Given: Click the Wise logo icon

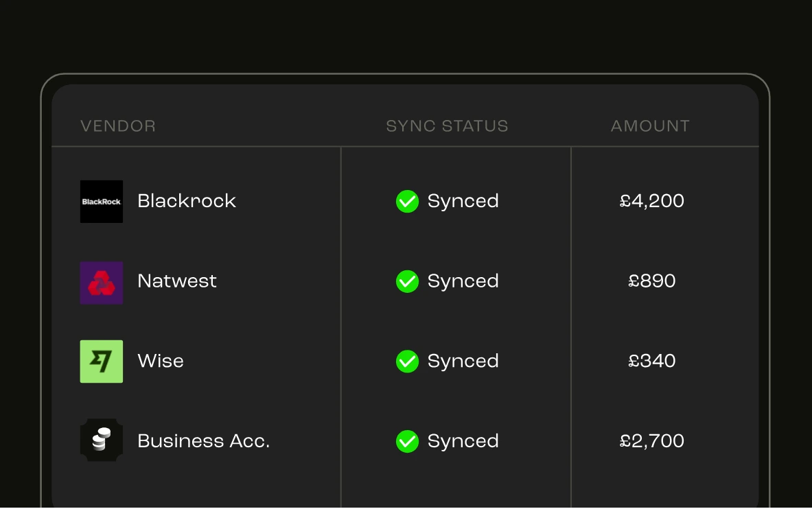Looking at the screenshot, I should point(102,362).
